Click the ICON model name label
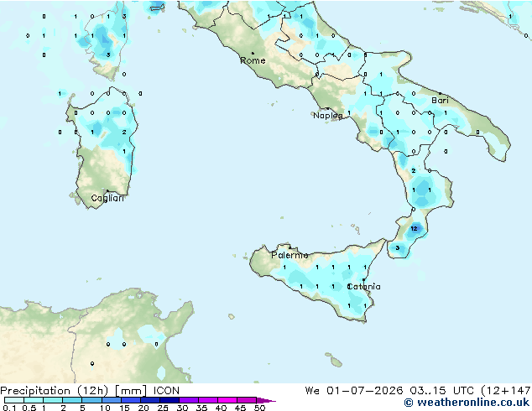The width and height of the screenshot is (532, 411). (166, 391)
